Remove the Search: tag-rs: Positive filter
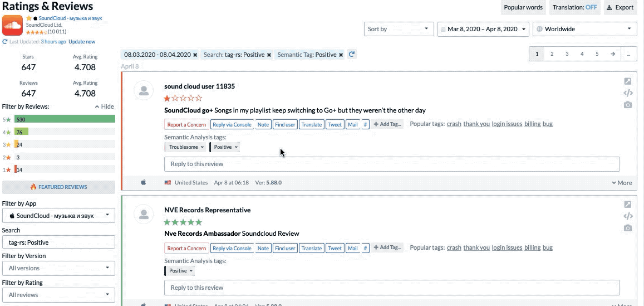The height and width of the screenshot is (306, 644). coord(269,55)
